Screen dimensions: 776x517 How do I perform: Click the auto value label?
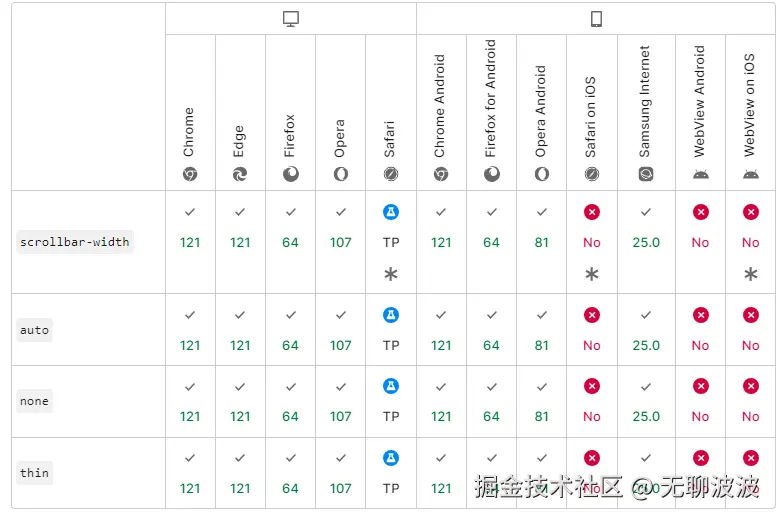[x=34, y=330]
